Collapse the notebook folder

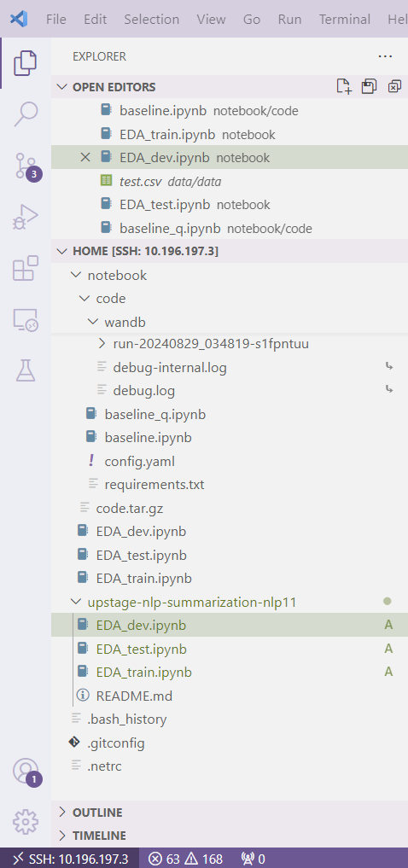[76, 275]
